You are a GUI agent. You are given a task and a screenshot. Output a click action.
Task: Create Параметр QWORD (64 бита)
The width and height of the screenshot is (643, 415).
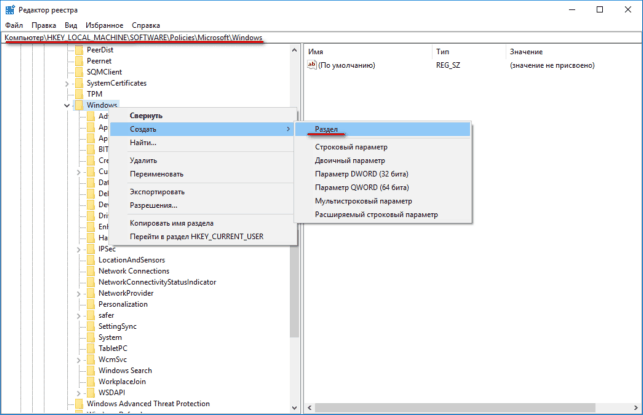[383, 187]
